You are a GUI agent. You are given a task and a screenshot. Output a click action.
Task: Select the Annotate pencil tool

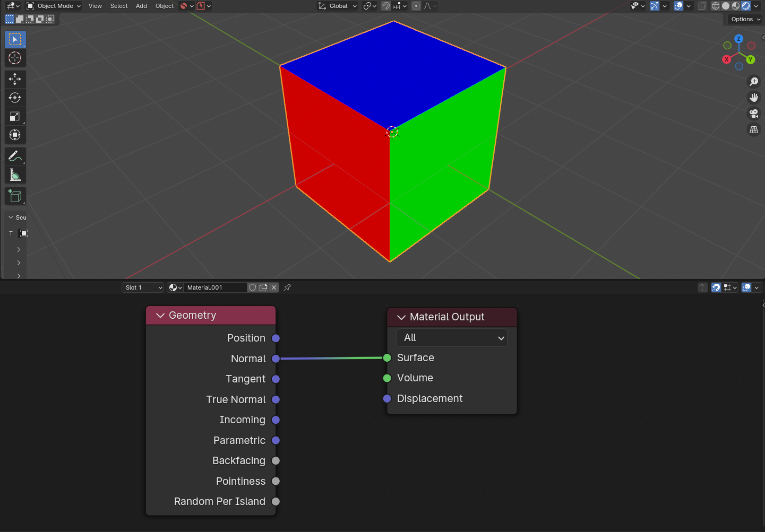[15, 156]
